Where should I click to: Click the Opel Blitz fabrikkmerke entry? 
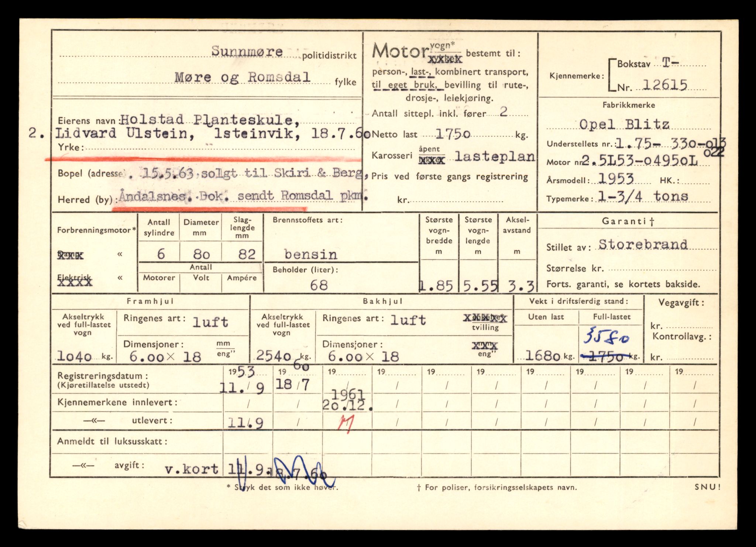(624, 124)
